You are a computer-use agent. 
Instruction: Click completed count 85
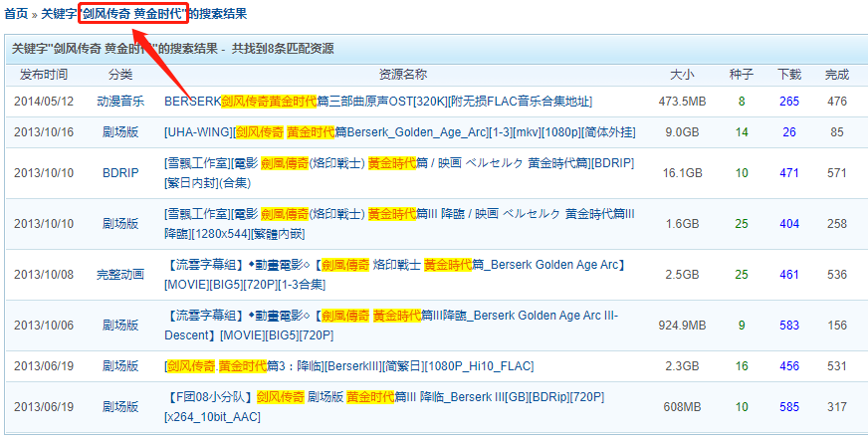click(837, 132)
